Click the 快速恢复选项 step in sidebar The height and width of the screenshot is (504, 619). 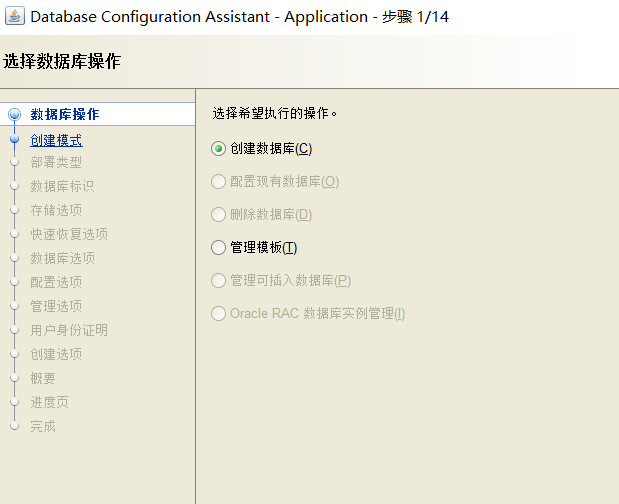coord(69,234)
